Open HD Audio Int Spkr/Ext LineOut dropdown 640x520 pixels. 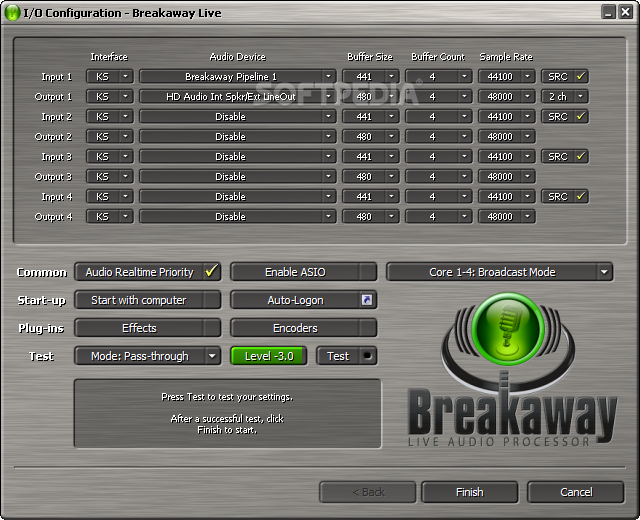(238, 96)
